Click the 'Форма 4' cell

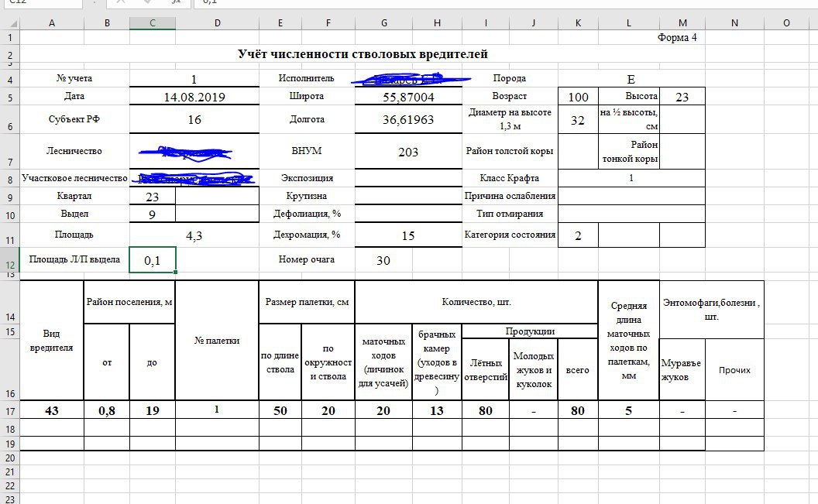pyautogui.click(x=677, y=37)
